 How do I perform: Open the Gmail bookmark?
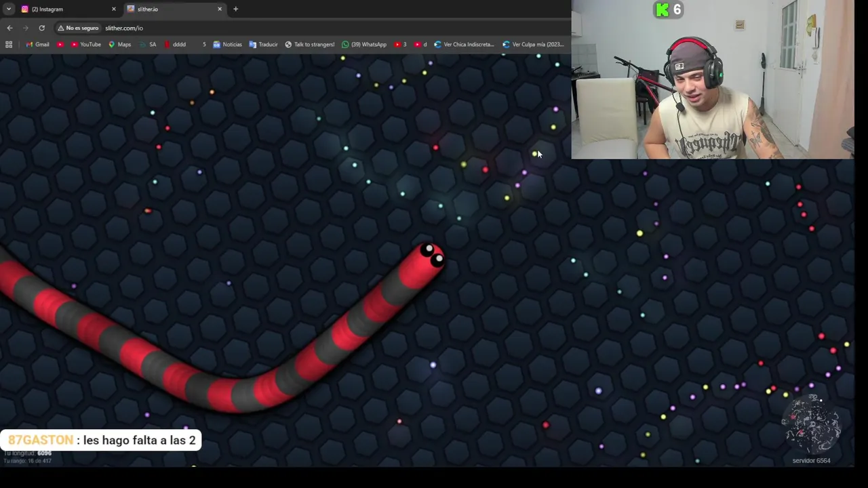(x=37, y=44)
